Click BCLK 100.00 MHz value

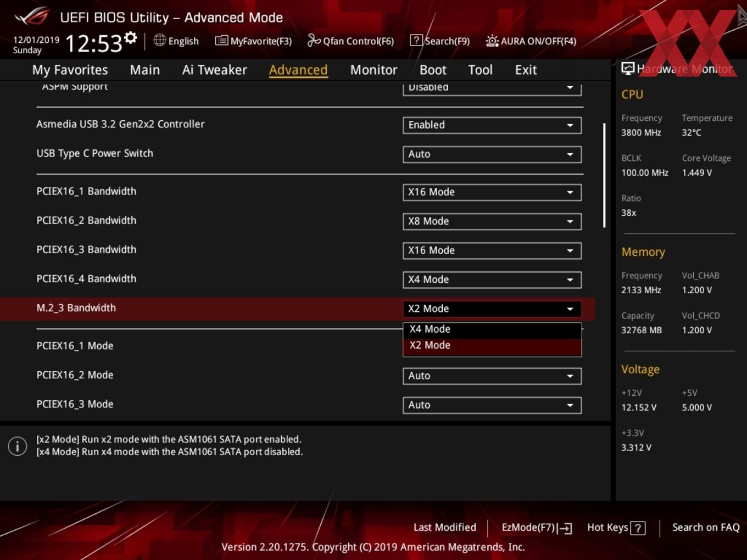(x=645, y=172)
